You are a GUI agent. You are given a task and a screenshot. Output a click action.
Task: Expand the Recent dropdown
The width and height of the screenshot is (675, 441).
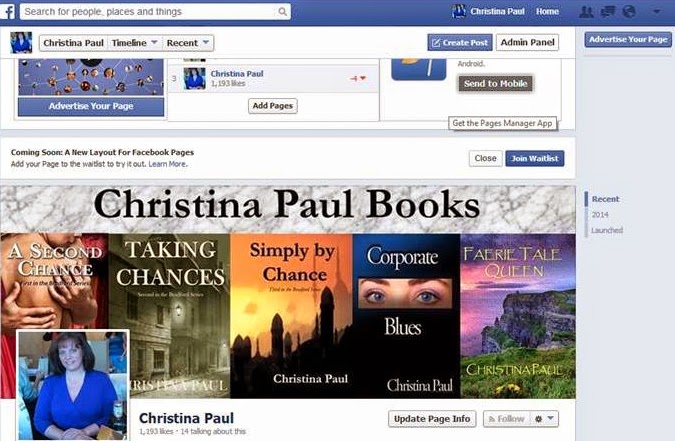(x=188, y=43)
